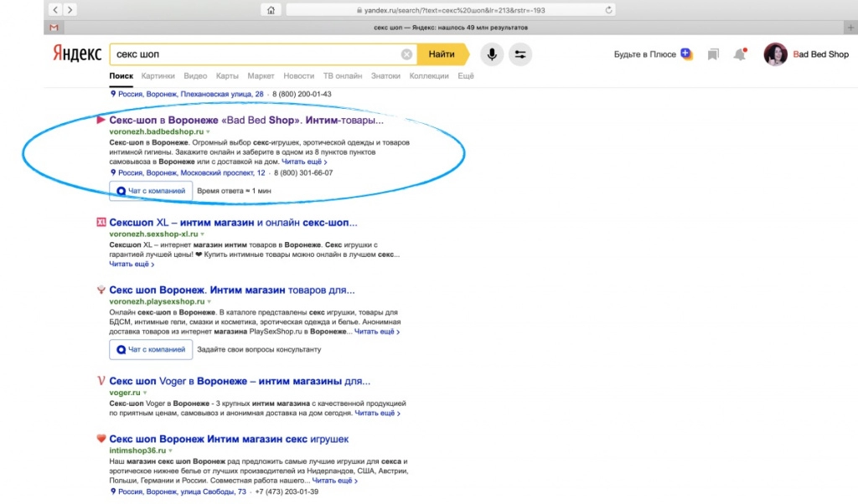Open the Сексшоп XL result title
Screen dimensions: 858x504
coord(233,222)
